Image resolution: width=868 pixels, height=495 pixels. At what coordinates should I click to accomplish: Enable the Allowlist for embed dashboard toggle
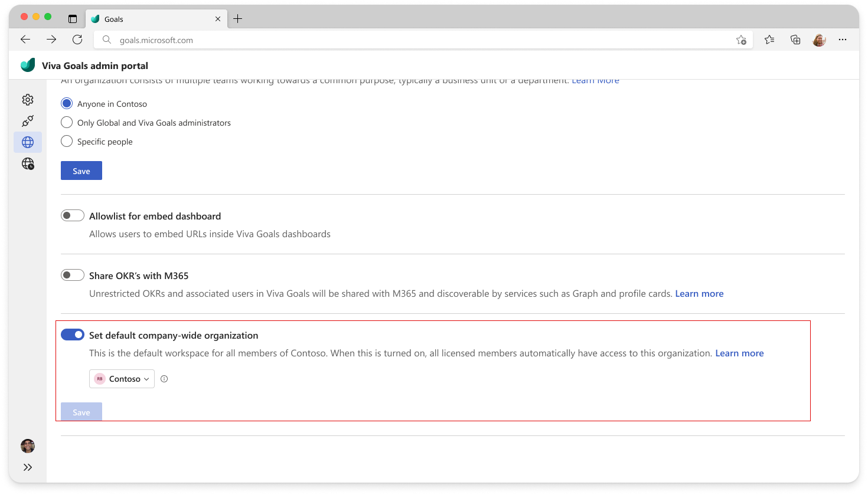click(x=72, y=215)
